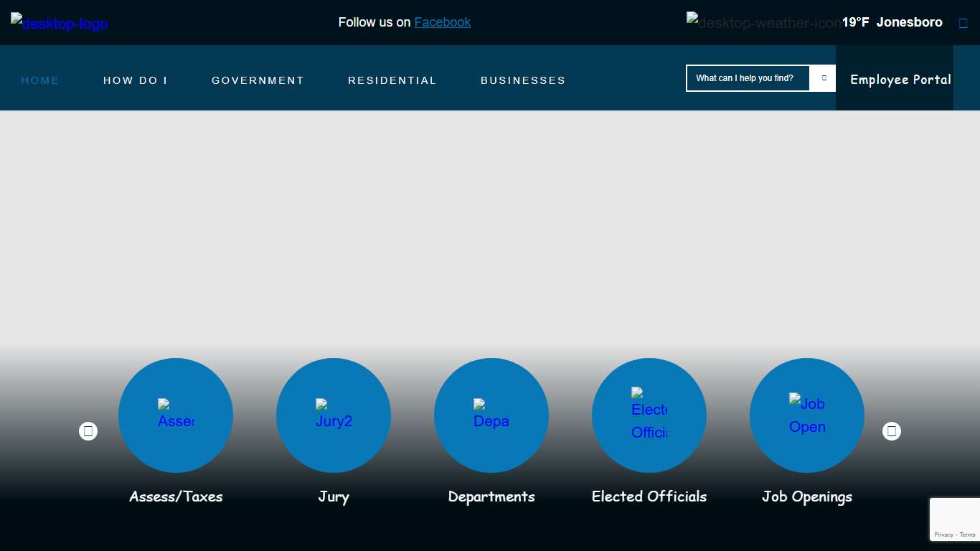
Task: Open the Job Openings circle icon
Action: pyautogui.click(x=807, y=415)
